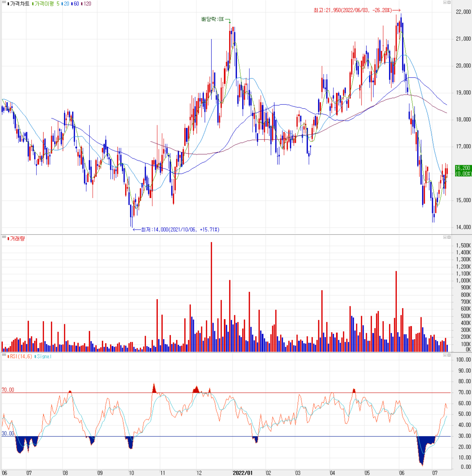Click the 5-day moving average legend
This screenshot has width=472, height=476.
point(58,4)
